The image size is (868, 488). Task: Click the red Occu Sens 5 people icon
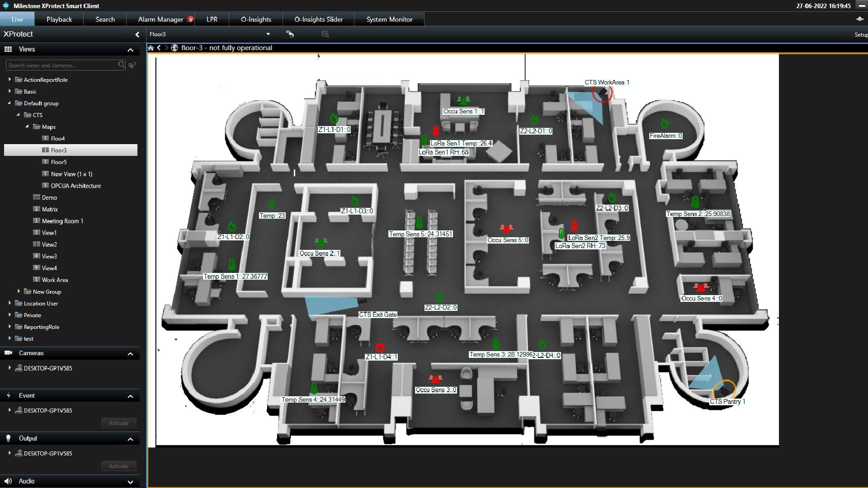coord(506,228)
